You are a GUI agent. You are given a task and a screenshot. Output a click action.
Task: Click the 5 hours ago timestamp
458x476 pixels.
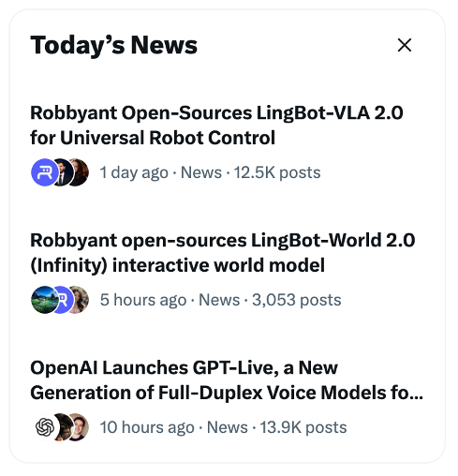point(143,300)
